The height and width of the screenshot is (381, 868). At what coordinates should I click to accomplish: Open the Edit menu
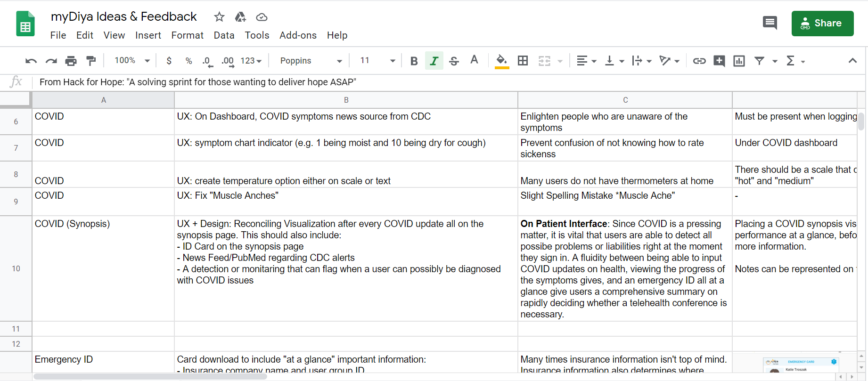click(85, 35)
